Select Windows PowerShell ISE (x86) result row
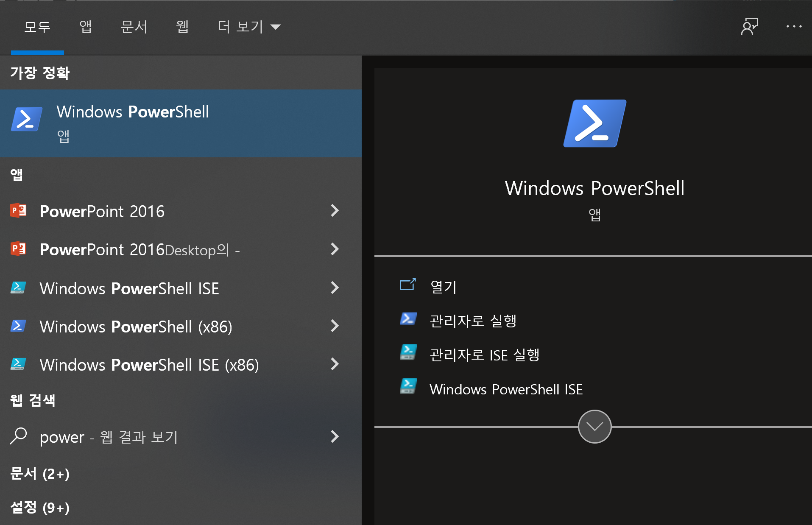This screenshot has height=525, width=812. 181,364
